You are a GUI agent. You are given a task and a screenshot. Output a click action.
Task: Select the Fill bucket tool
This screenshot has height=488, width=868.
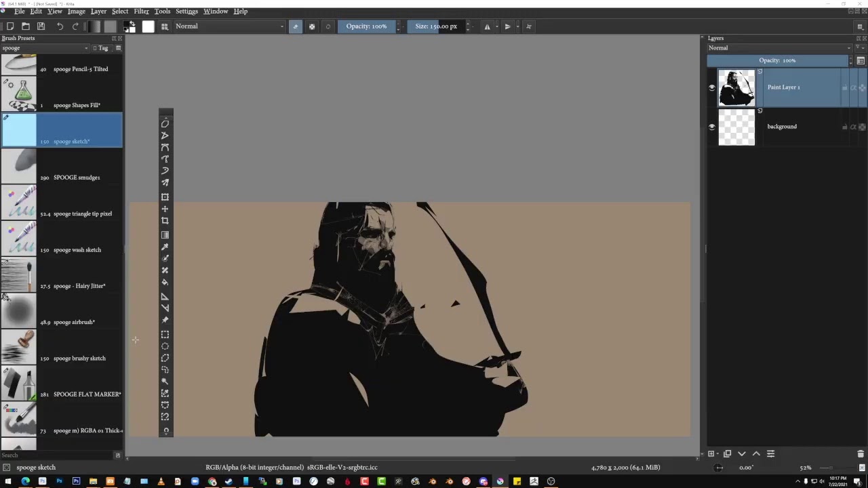(x=165, y=283)
